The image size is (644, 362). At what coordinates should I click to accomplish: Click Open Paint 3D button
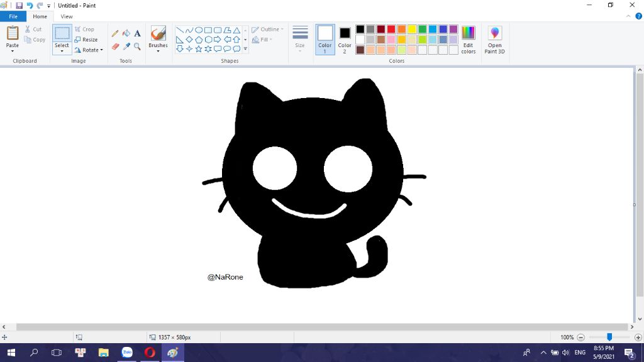(x=494, y=40)
